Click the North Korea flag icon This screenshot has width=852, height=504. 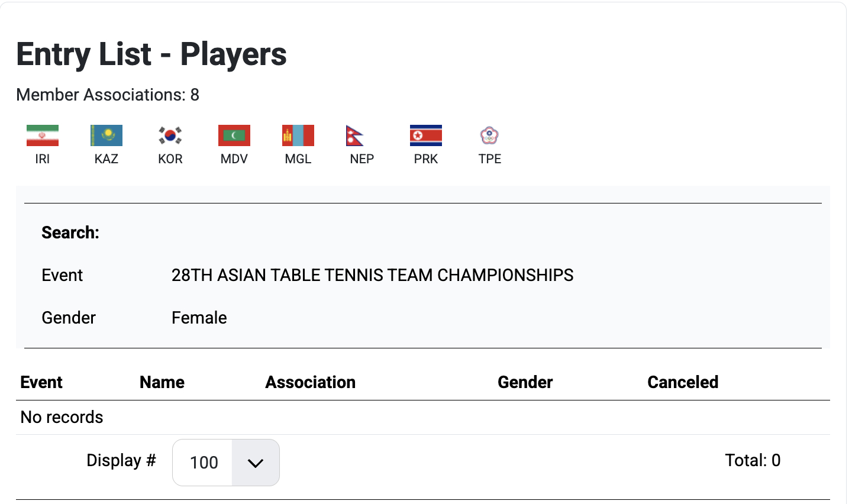click(426, 135)
